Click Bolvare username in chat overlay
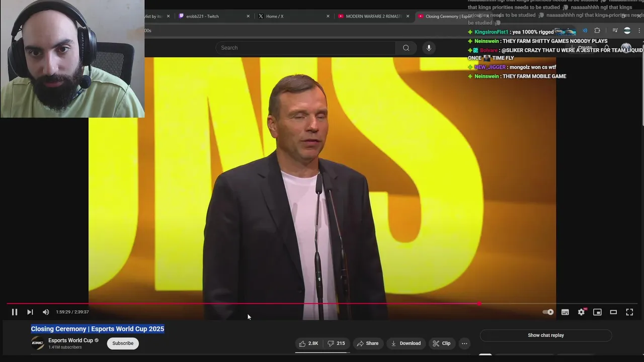 pos(489,50)
